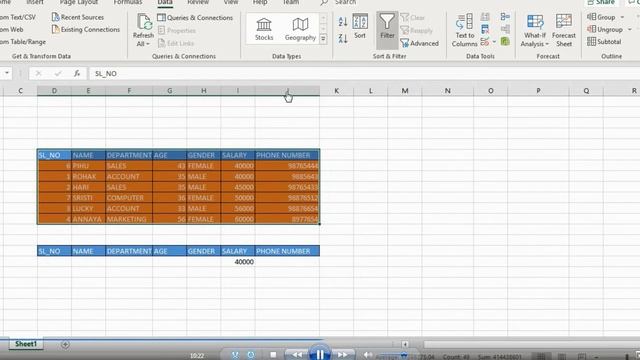
Task: Click the lower 40000 criteria cell
Action: click(238, 262)
